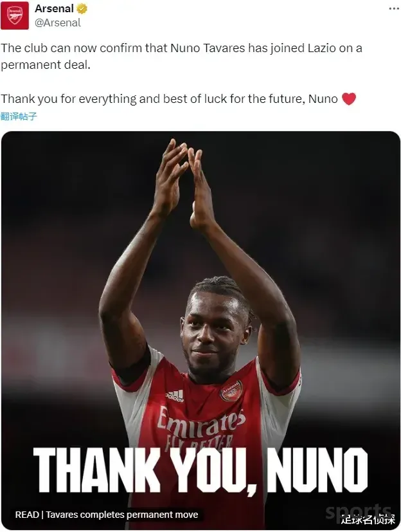
Task: Click the THANK YOU, NUNO headline text
Action: click(200, 471)
